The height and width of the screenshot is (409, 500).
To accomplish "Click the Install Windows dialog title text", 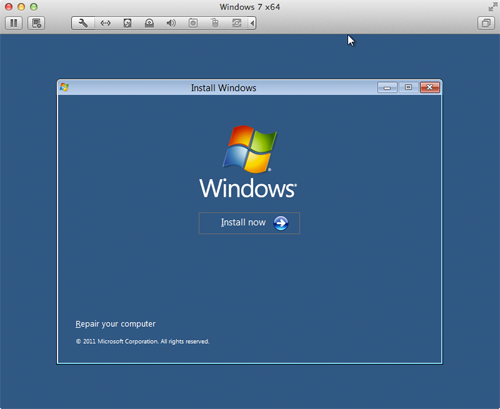I will [x=223, y=88].
